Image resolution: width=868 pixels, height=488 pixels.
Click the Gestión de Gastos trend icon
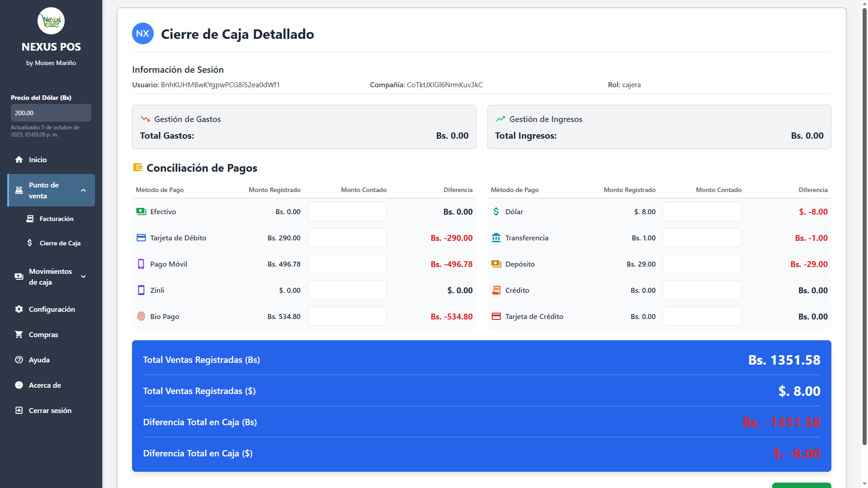[145, 119]
